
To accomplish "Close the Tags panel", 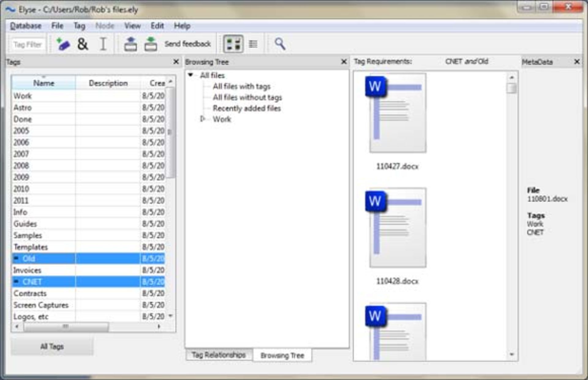I will (x=176, y=62).
